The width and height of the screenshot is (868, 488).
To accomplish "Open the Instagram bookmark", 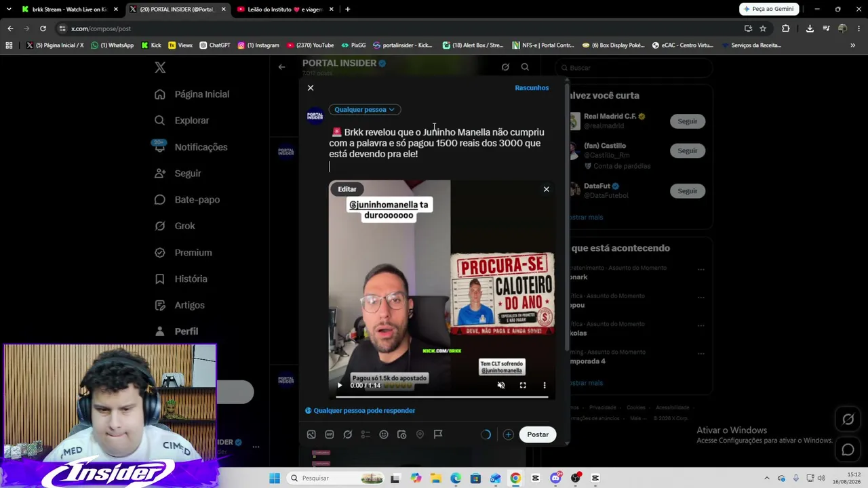I will 258,45.
